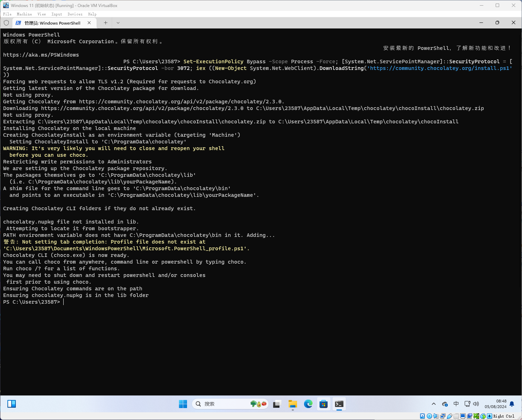Open the VirtualBox Devices menu

(x=75, y=14)
